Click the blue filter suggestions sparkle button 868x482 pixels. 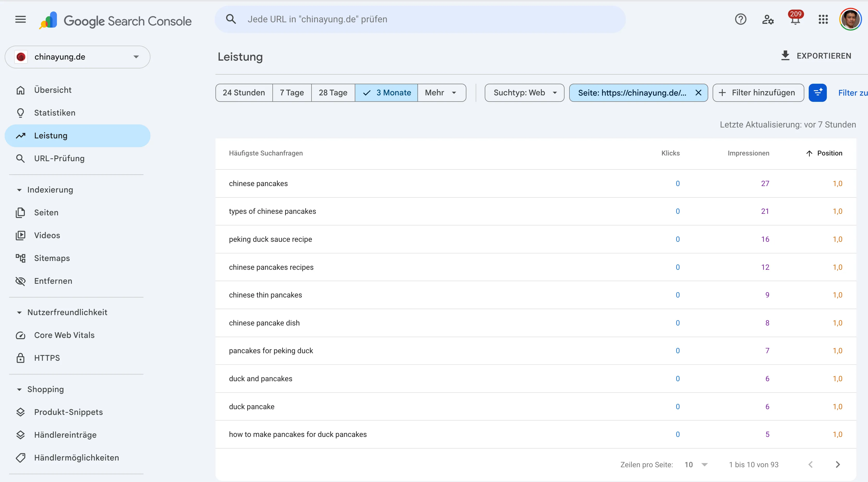point(818,93)
